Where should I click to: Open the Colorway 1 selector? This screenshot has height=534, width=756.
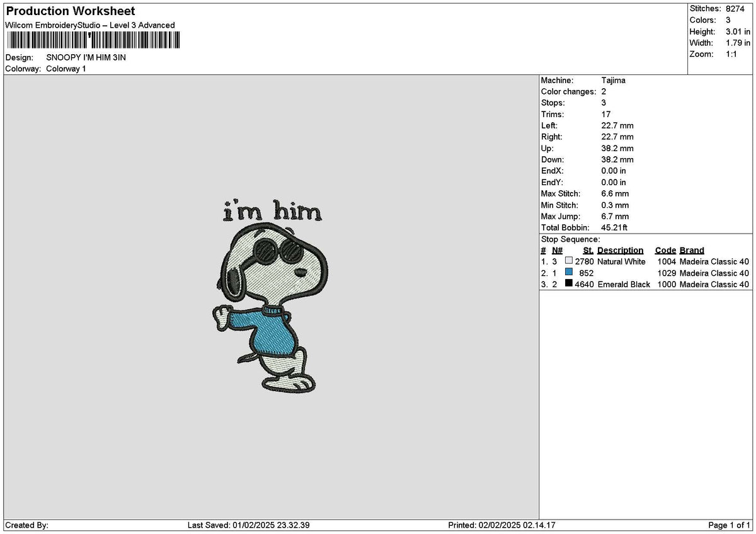[66, 69]
